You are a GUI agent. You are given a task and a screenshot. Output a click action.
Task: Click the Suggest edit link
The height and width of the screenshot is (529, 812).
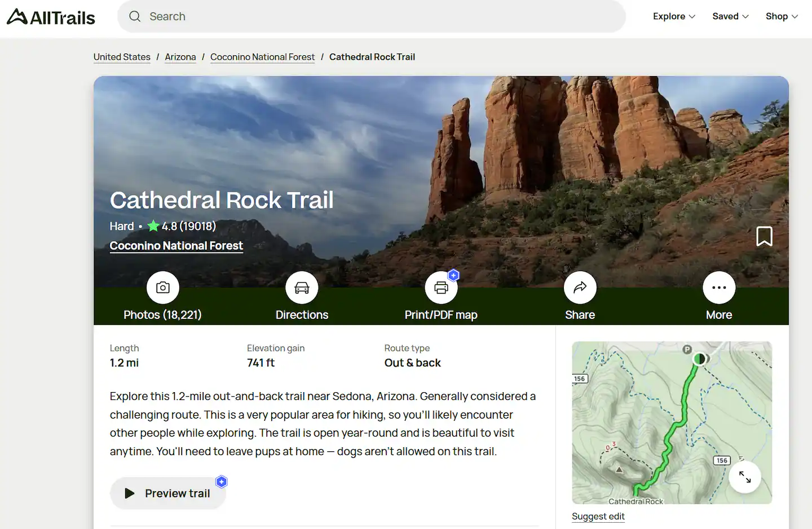[598, 516]
